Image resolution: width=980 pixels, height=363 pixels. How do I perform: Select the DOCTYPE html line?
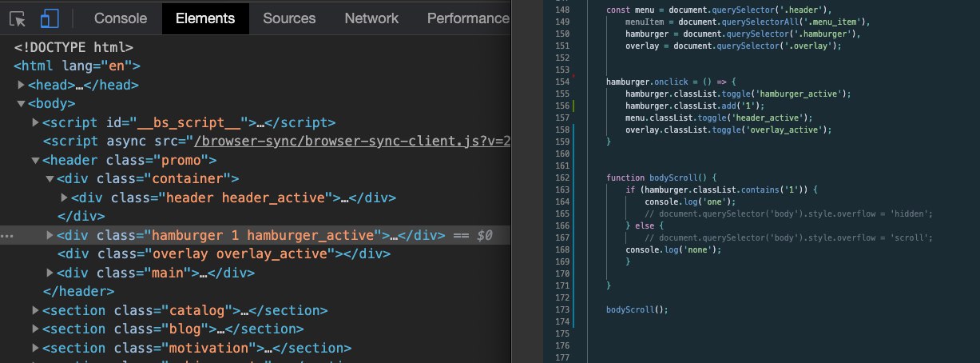tap(73, 47)
